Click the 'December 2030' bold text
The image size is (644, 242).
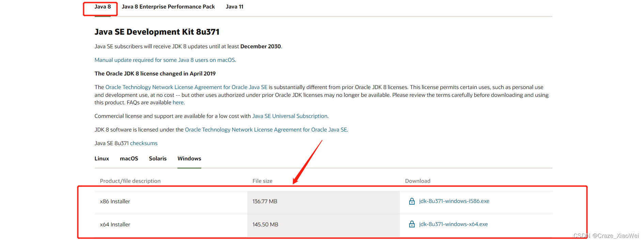261,47
